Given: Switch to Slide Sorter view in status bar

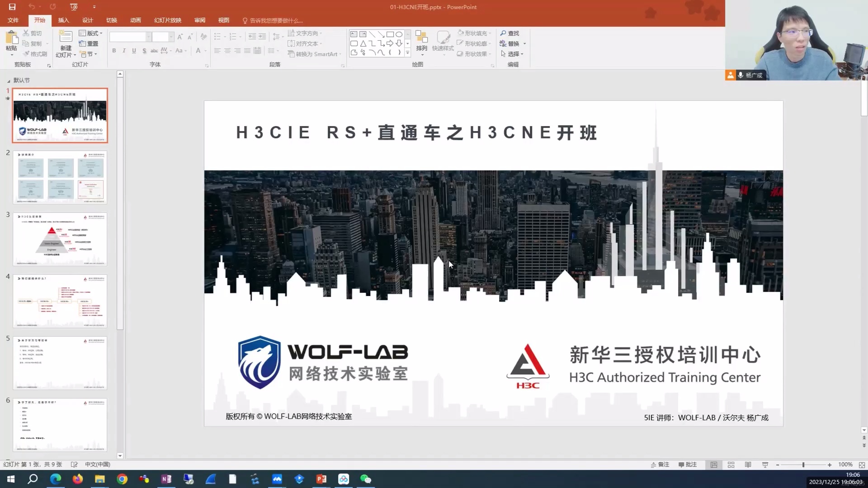Looking at the screenshot, I should 731,465.
